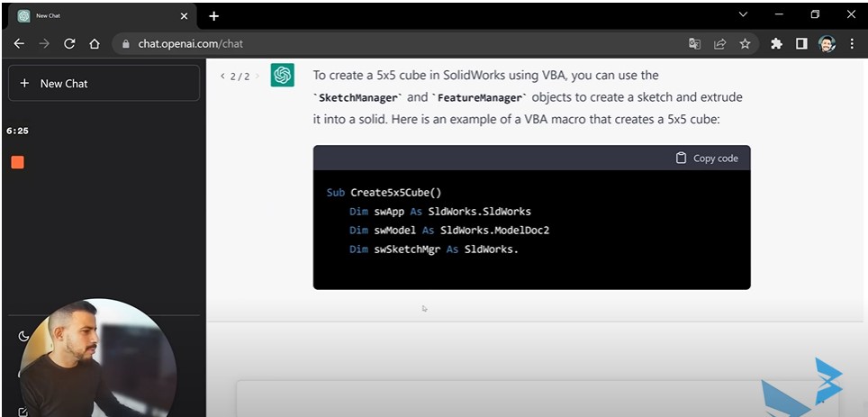Open the browser home page icon
This screenshot has width=868, height=417.
pos(95,44)
